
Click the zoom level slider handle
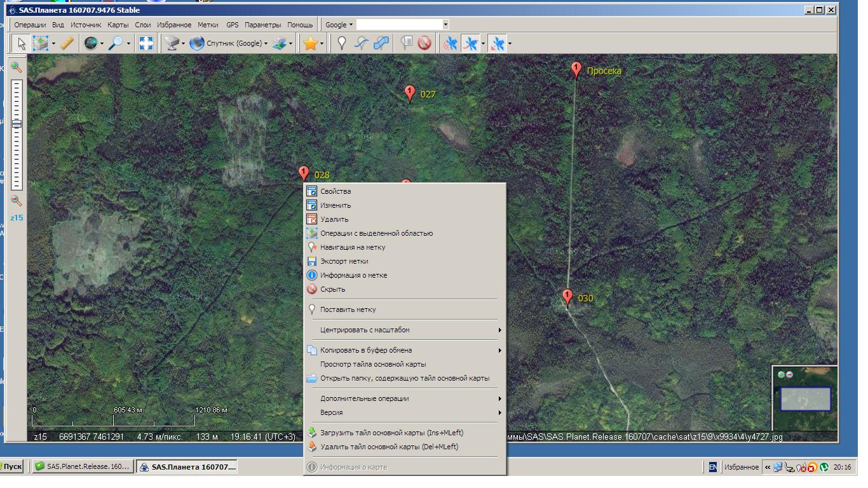(17, 124)
